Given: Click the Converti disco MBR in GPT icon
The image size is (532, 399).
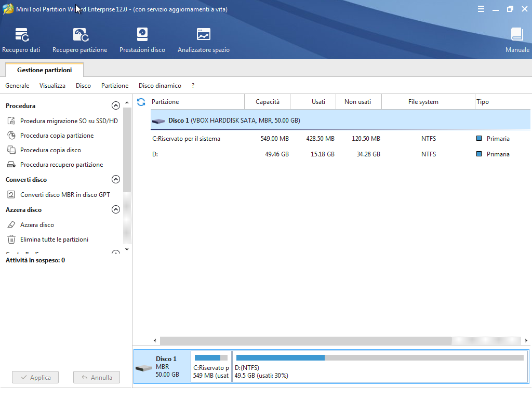Looking at the screenshot, I should 11,194.
